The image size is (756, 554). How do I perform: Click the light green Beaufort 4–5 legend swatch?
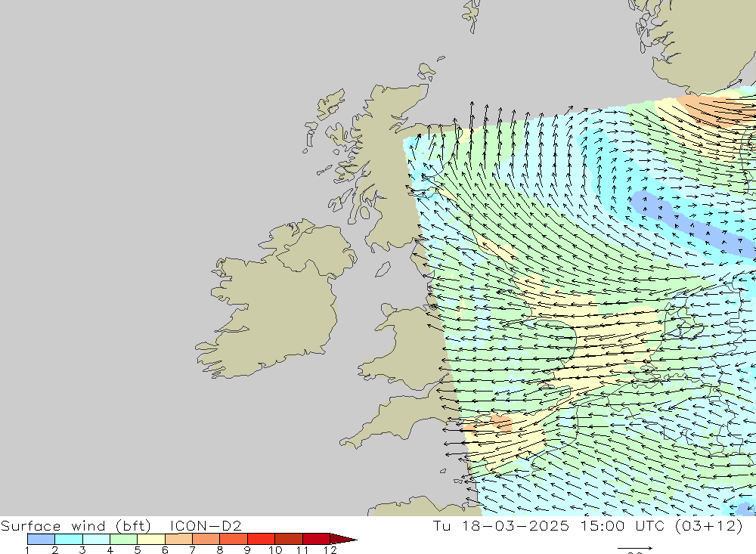[x=123, y=539]
